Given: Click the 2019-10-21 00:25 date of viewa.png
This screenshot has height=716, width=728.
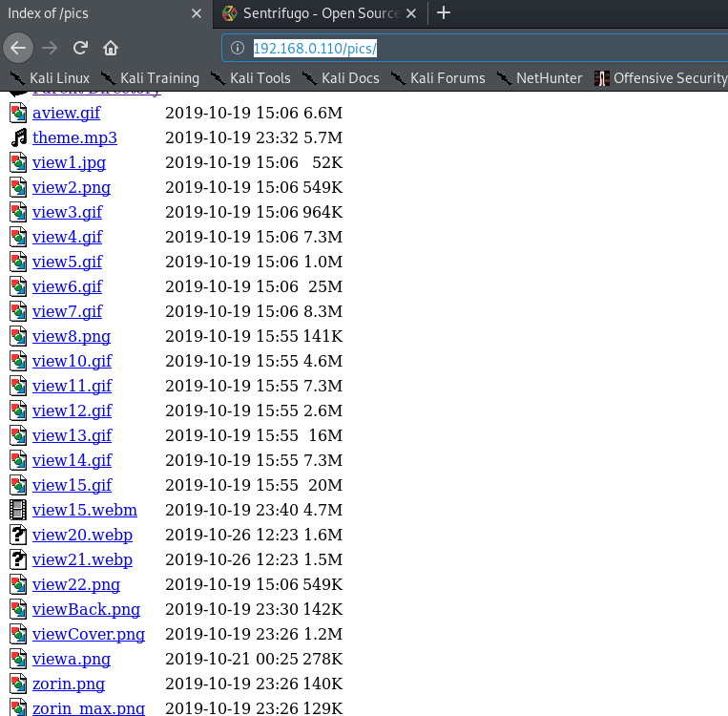Looking at the screenshot, I should pos(232,659).
